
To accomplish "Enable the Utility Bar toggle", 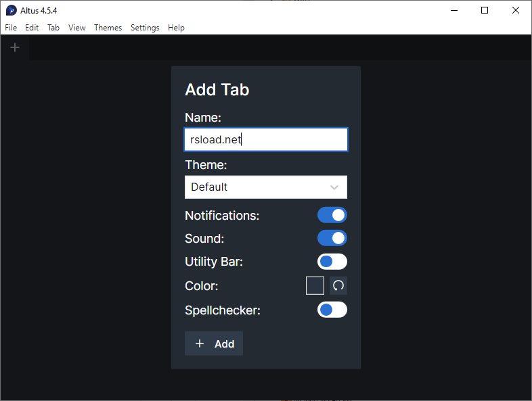I will [x=332, y=261].
